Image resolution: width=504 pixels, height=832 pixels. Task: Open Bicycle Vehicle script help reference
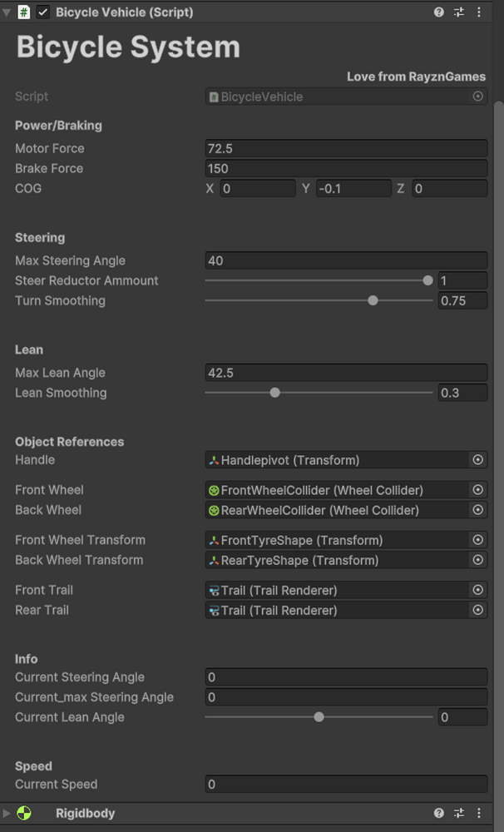click(x=439, y=12)
